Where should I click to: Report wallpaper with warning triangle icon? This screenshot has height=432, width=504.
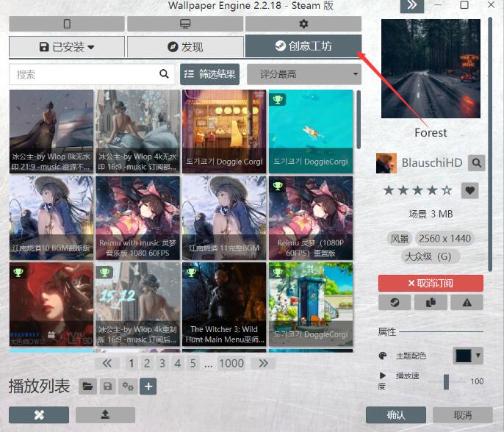[467, 302]
